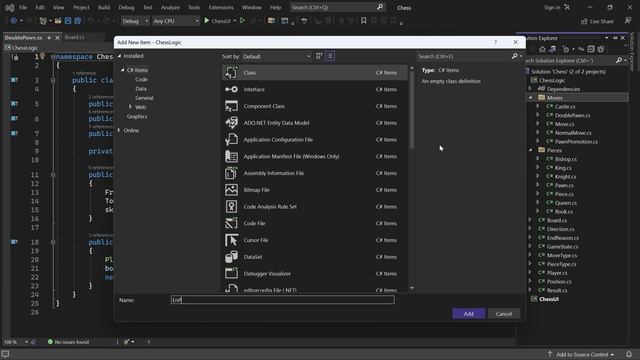Screen dimensions: 640x360
Task: Select the Bitmap File icon
Action: pos(231,190)
